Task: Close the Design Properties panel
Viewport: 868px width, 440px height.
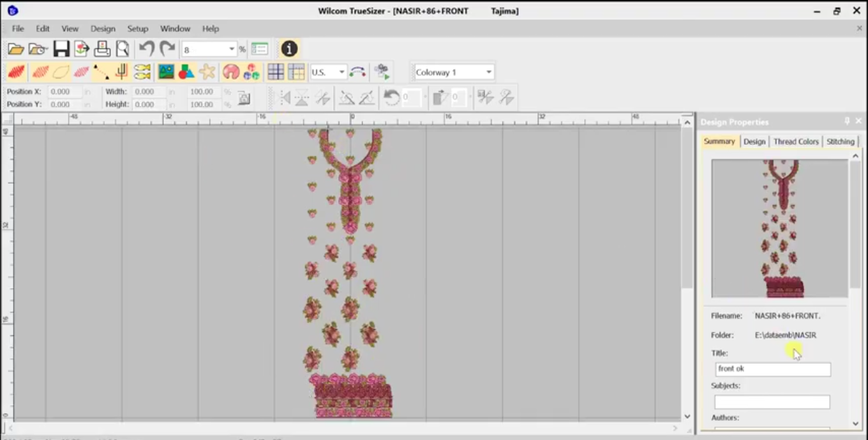Action: click(858, 121)
